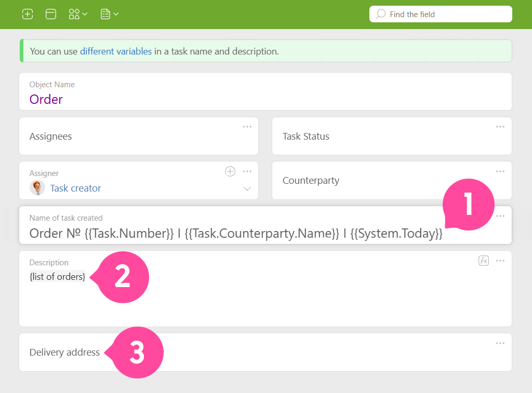Click the Object Name field with Order
Image resolution: width=532 pixels, height=393 pixels.
[265, 91]
